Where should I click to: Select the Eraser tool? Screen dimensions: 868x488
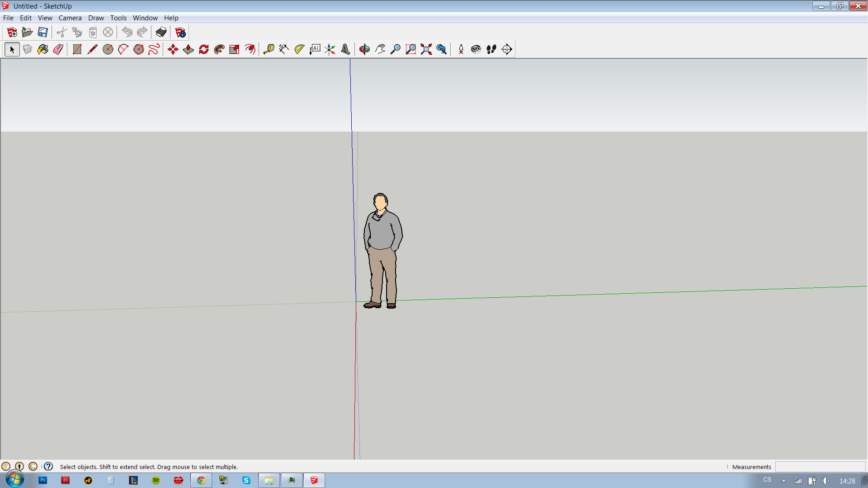(x=58, y=49)
